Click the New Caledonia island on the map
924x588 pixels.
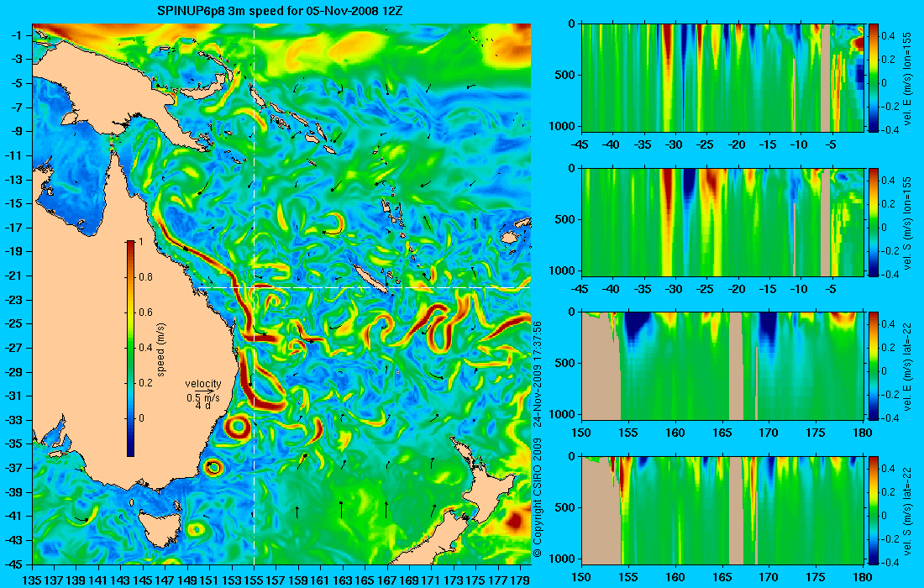pos(370,277)
